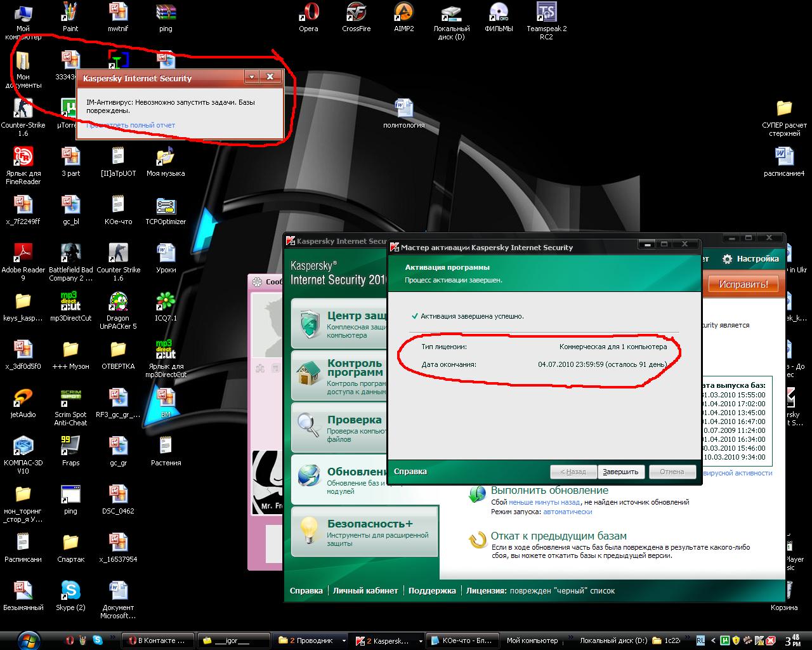This screenshot has height=650, width=812.
Task: Open the Безопасность+ section
Action: click(x=365, y=531)
